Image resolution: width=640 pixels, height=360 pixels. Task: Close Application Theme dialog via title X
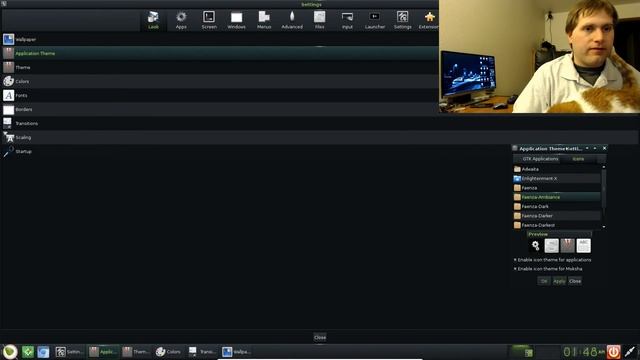coord(604,148)
